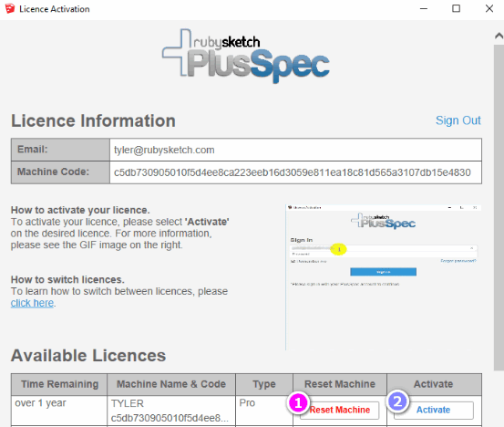This screenshot has height=427, width=504.
Task: Open the 'click here' switch licences link
Action: 32,303
